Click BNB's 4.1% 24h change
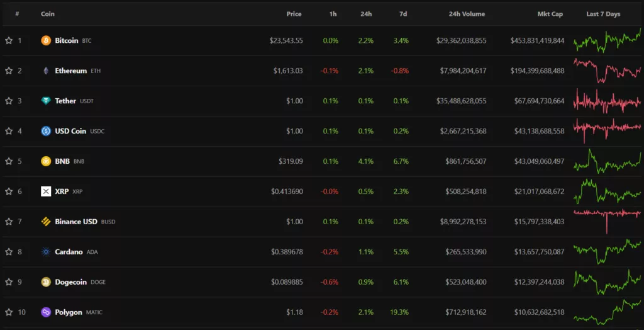644x330 pixels. pos(367,161)
